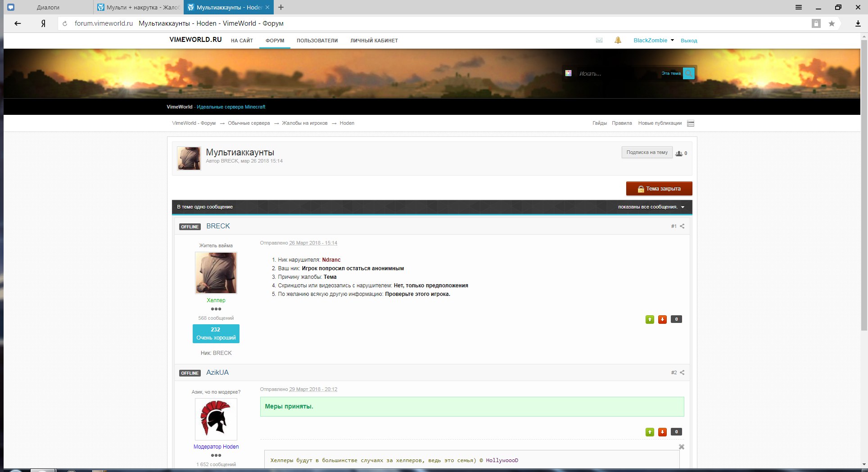Screen dimensions: 868x472
Task: Click the Выход logout link
Action: [689, 41]
